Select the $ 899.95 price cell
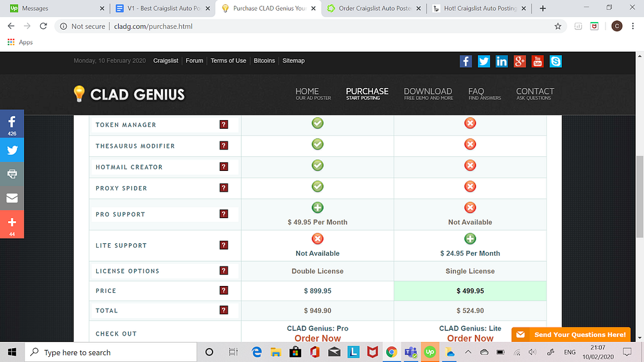644x362 pixels. pos(318,290)
